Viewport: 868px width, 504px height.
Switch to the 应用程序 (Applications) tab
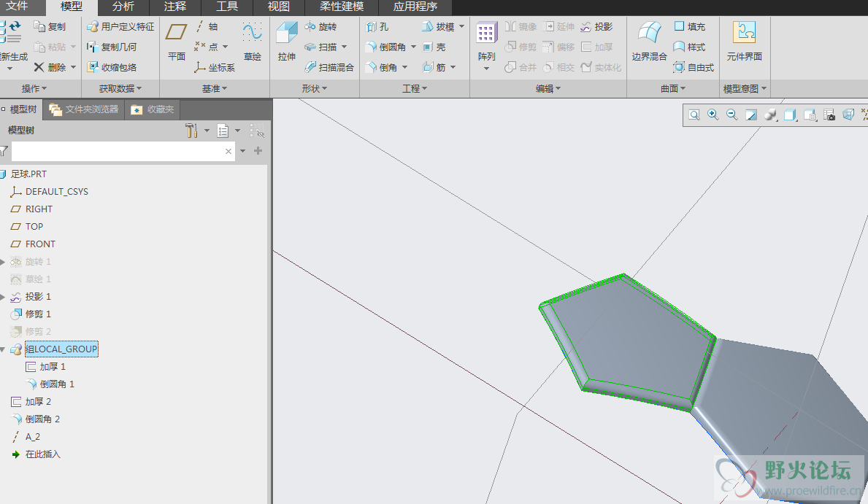pos(415,7)
